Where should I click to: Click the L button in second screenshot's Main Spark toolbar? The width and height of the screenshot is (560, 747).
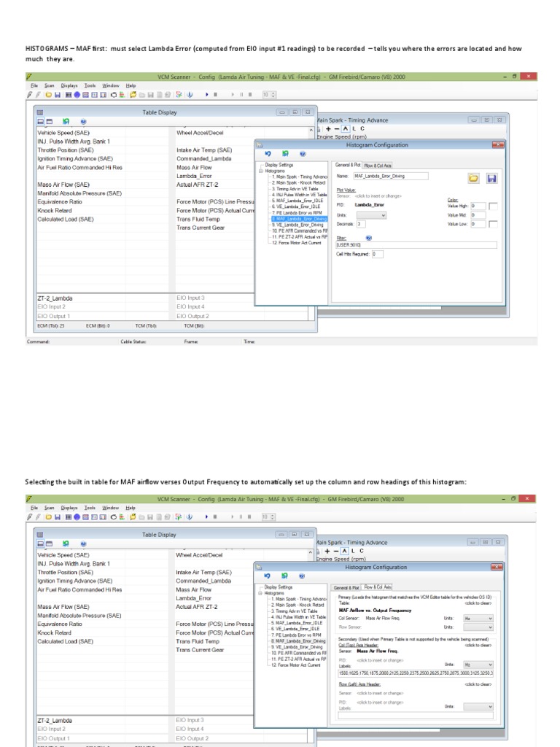[x=353, y=551]
